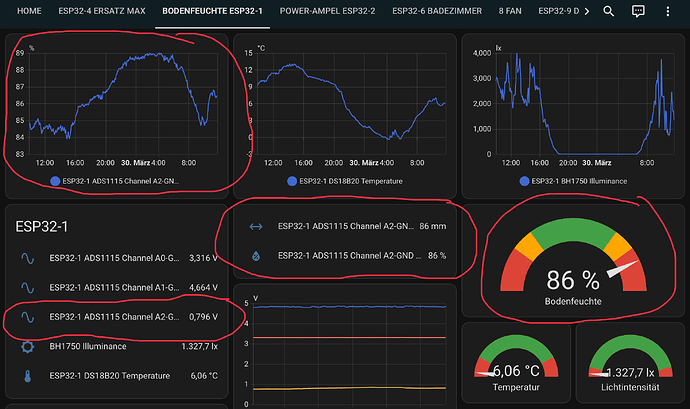Open the ESP32-6 BADEZIMMER tab
This screenshot has height=409, width=690.
(x=437, y=11)
